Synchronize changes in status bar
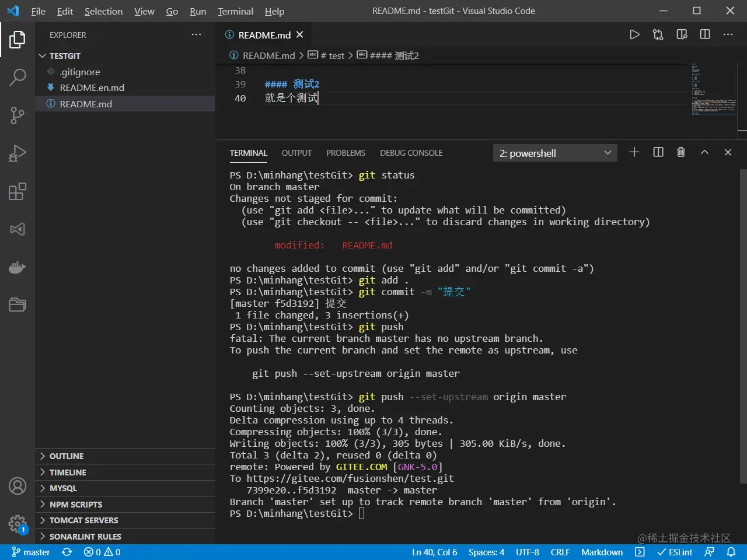747x560 pixels. 67,552
